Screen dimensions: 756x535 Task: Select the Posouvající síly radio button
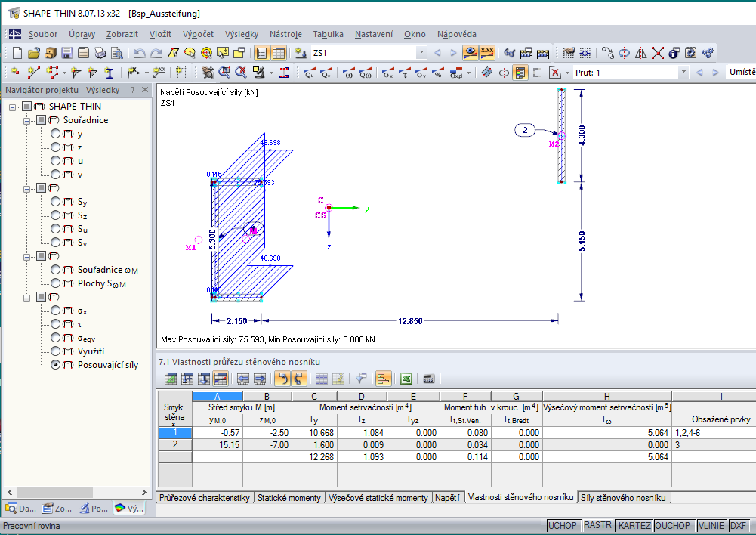click(x=55, y=365)
